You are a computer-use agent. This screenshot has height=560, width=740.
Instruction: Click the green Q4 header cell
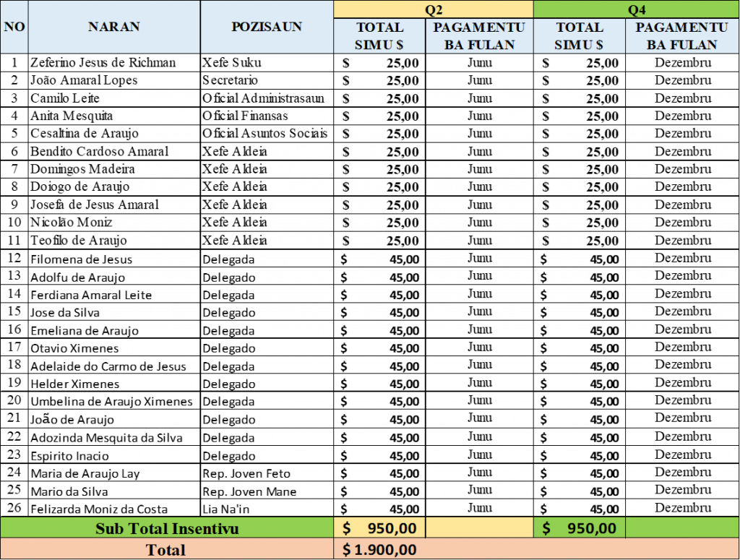(637, 9)
